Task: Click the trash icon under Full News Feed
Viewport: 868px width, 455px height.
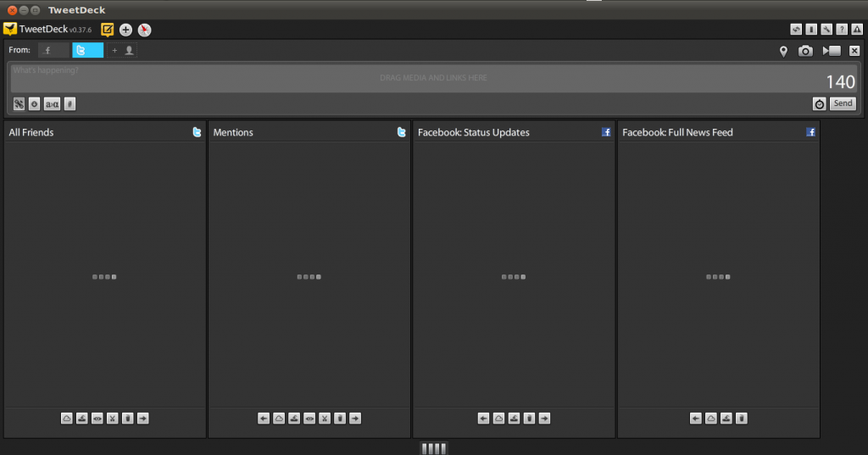Action: (742, 419)
